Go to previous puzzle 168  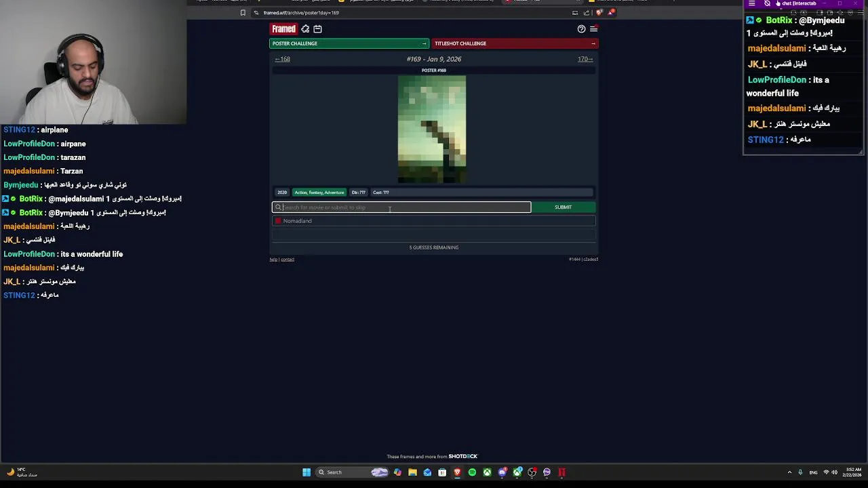click(x=283, y=59)
